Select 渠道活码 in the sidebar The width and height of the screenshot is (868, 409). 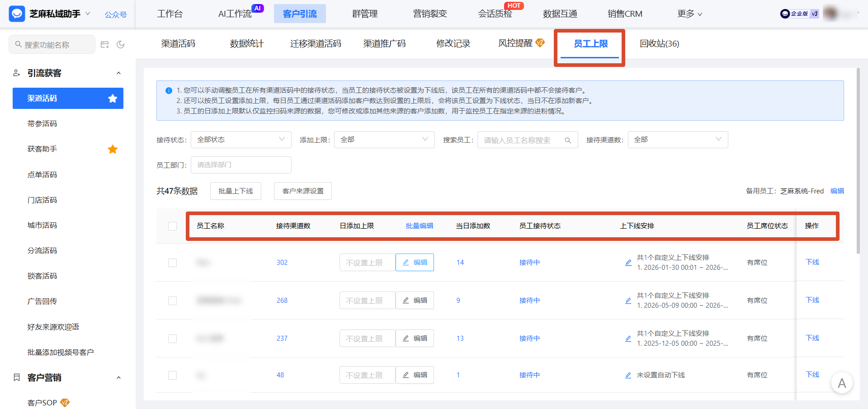coord(68,98)
